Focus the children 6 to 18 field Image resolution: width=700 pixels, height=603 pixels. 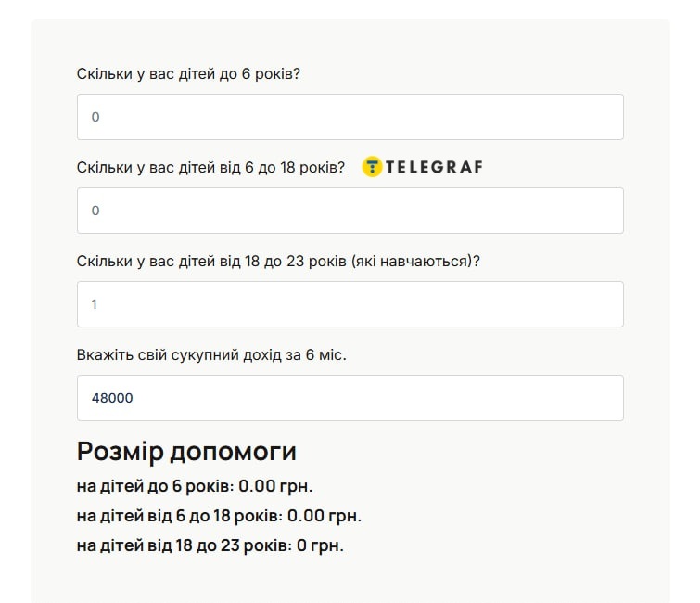pos(350,211)
